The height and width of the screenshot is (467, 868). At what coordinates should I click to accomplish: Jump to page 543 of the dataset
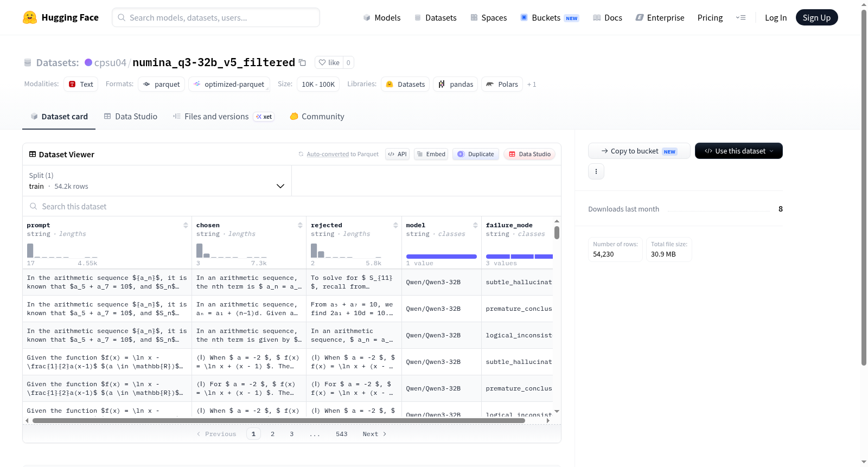pos(342,434)
